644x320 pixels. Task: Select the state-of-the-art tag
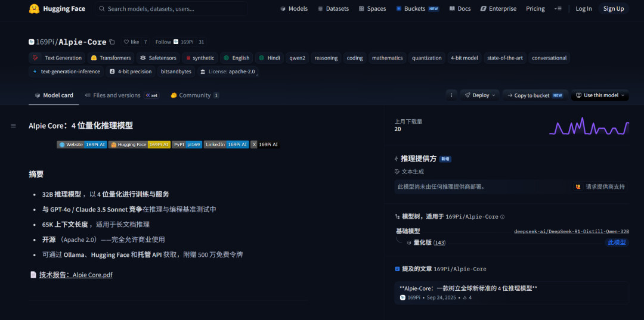click(x=505, y=58)
